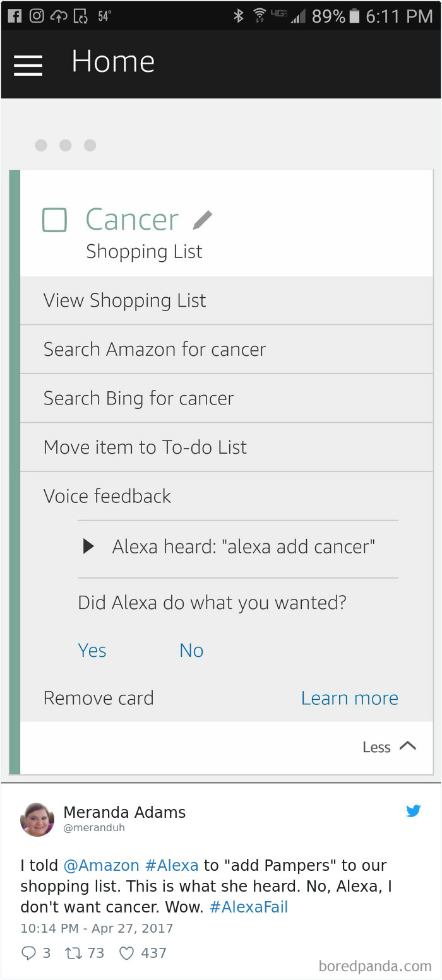Select View Shopping List
The height and width of the screenshot is (980, 442).
point(124,300)
